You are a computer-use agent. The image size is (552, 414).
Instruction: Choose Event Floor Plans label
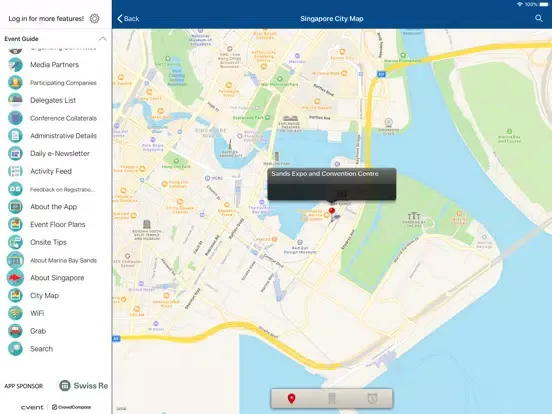coord(58,225)
